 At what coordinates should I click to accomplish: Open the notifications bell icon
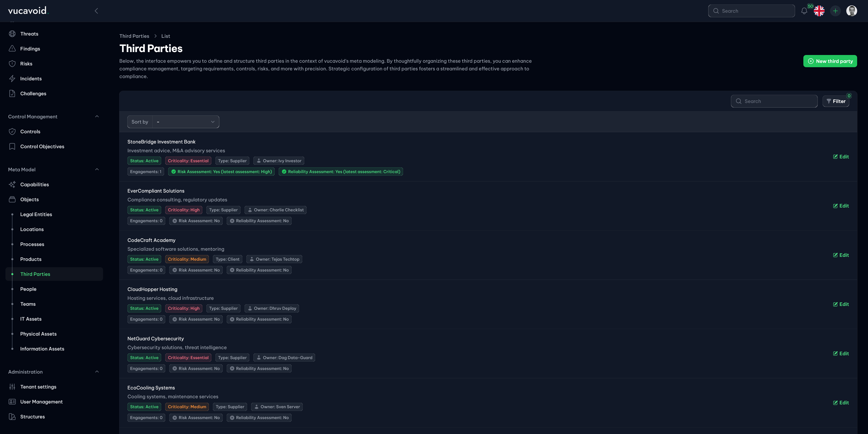(804, 11)
